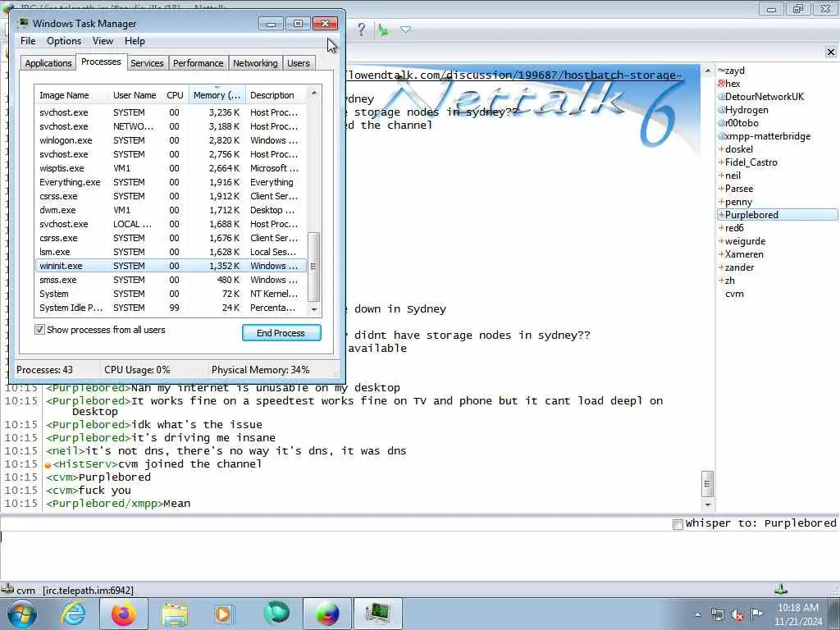Open the lowendtalk.com discussion link in chat
Viewport: 840px width, 630px height.
pos(514,75)
